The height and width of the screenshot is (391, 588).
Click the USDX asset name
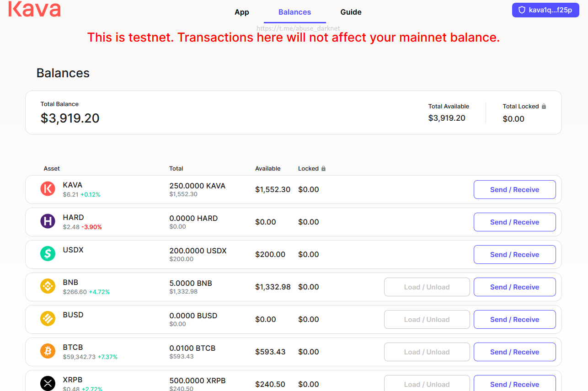click(73, 250)
